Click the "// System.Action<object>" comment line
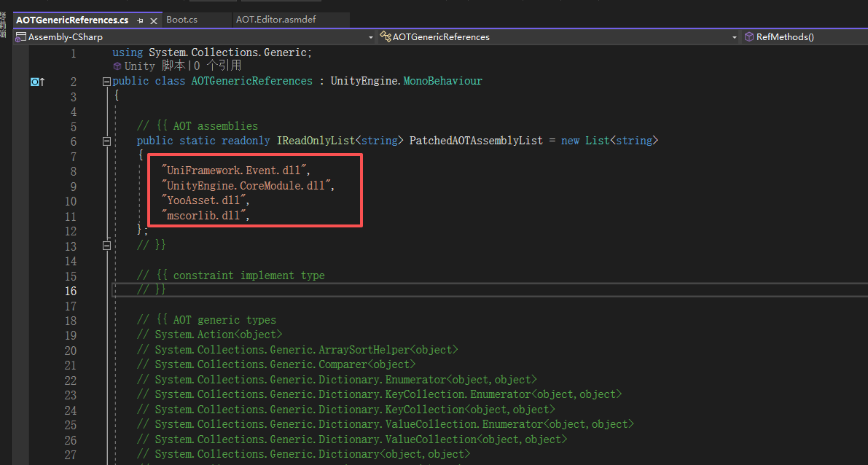 210,335
